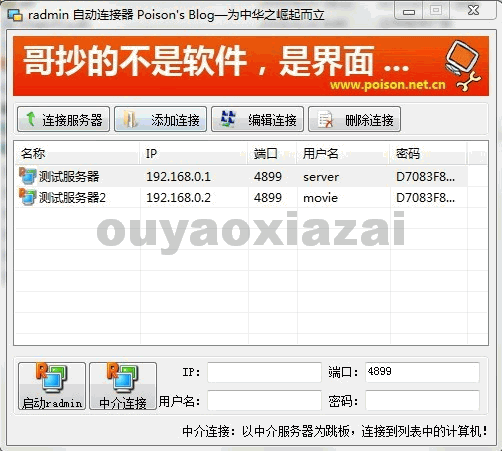Click the monitor and wrench banner icon

[463, 66]
